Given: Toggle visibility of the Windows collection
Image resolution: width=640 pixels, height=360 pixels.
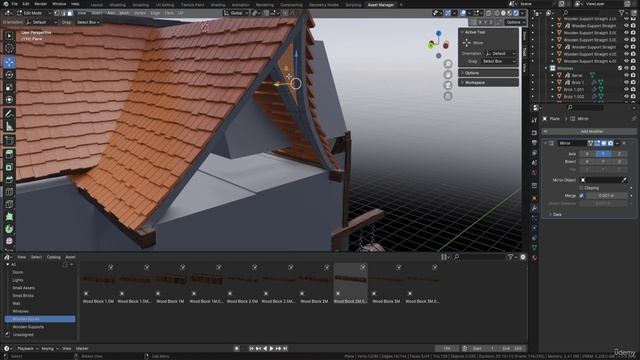Looking at the screenshot, I should (626, 68).
